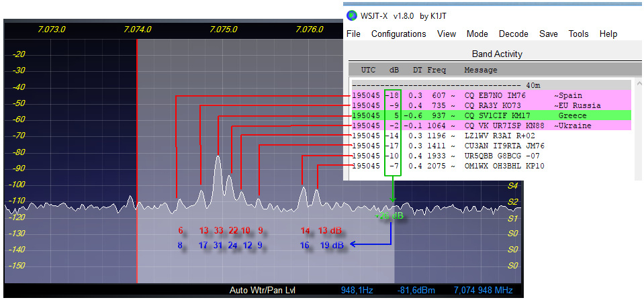Open the View menu
Image resolution: width=644 pixels, height=300 pixels.
[x=447, y=34]
